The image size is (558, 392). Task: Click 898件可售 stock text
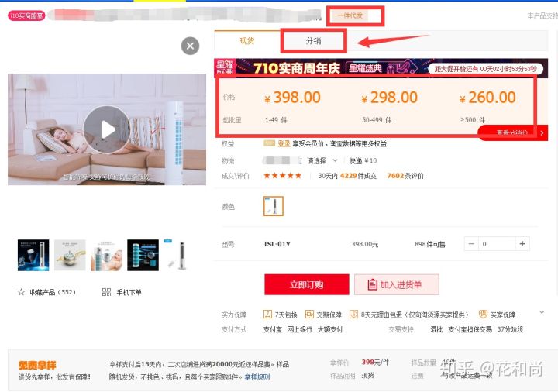click(430, 244)
